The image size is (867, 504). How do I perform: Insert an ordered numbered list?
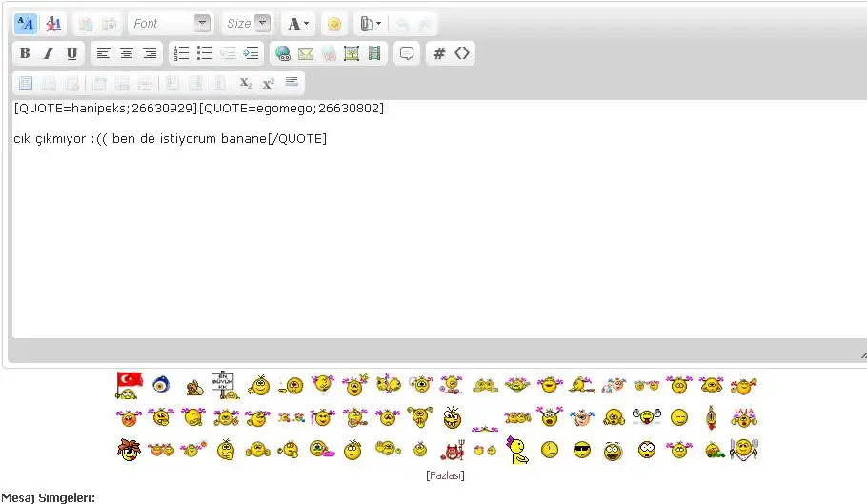coord(181,53)
